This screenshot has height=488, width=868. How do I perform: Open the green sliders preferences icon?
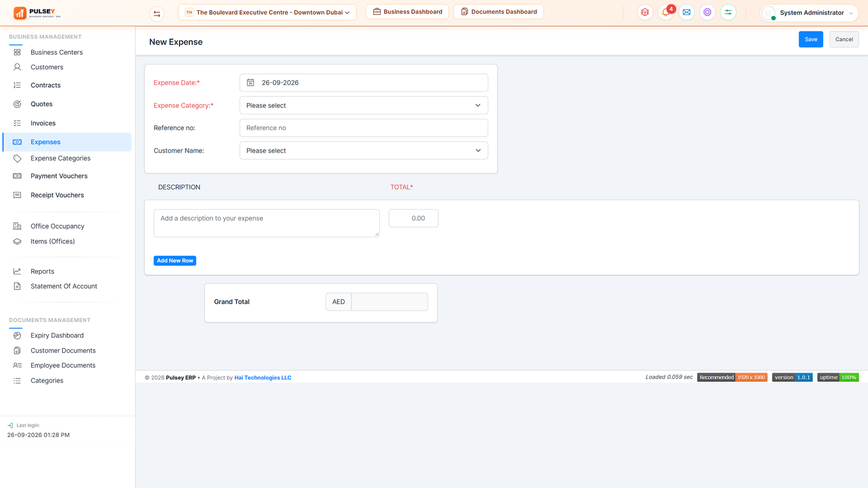728,12
